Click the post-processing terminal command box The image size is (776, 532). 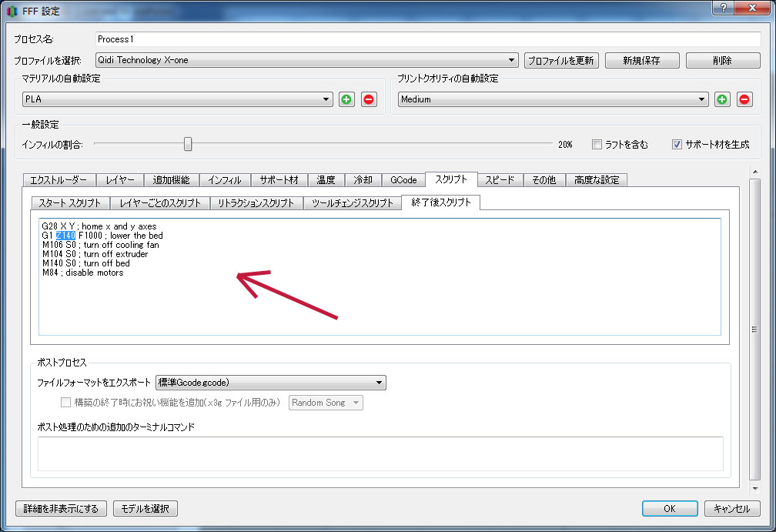point(380,453)
